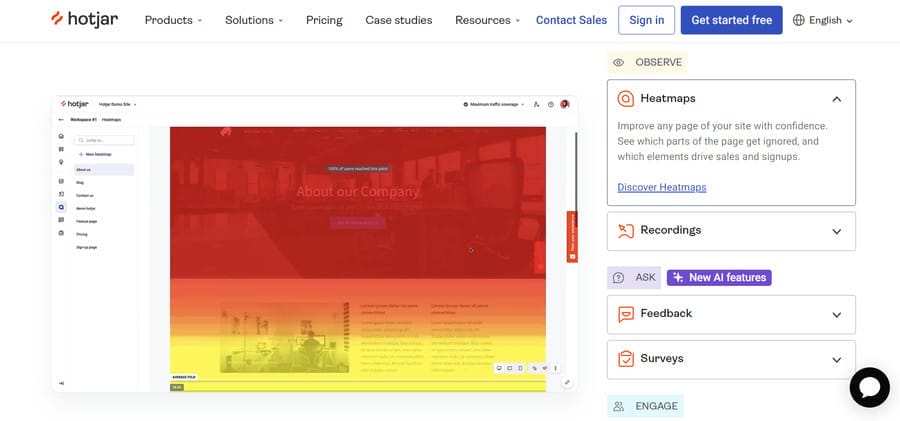Click the Get started free button
This screenshot has height=421, width=900.
click(731, 20)
